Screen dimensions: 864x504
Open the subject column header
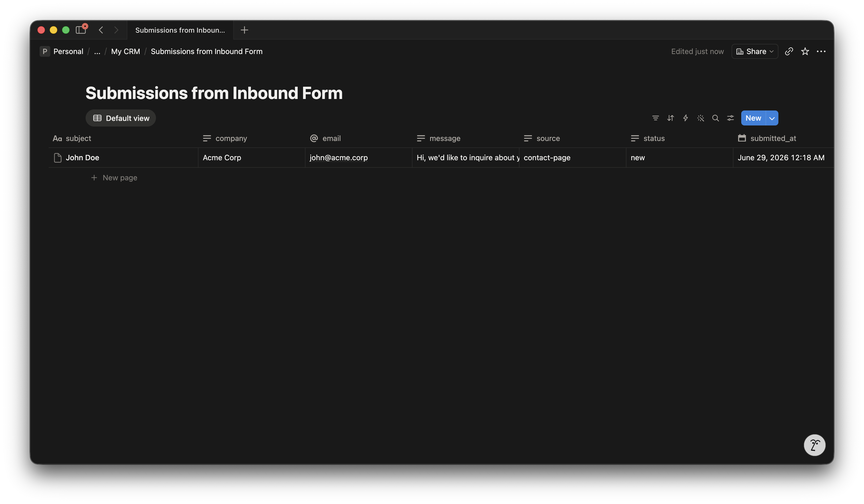point(123,138)
